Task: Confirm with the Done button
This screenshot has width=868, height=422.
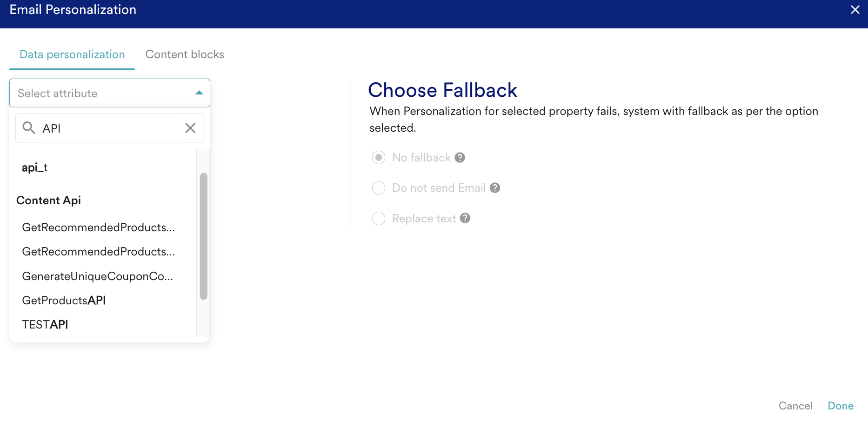Action: pos(840,406)
